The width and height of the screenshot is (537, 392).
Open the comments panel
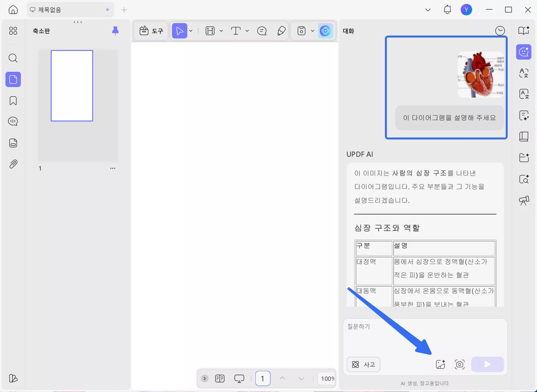pyautogui.click(x=13, y=121)
